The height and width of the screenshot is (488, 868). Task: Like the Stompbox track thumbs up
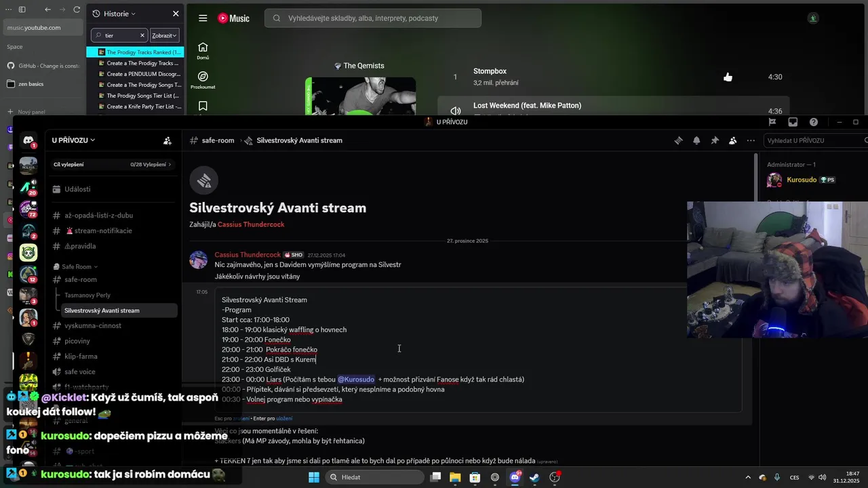pyautogui.click(x=728, y=77)
